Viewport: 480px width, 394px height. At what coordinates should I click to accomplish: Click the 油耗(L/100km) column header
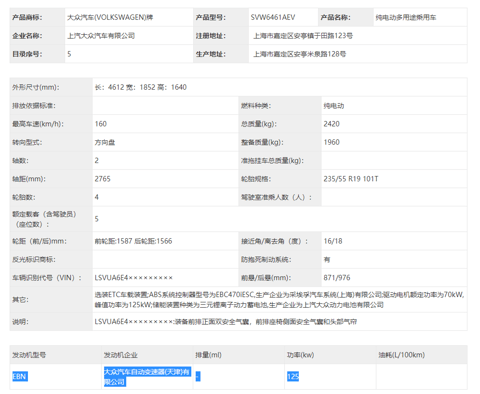pyautogui.click(x=402, y=355)
